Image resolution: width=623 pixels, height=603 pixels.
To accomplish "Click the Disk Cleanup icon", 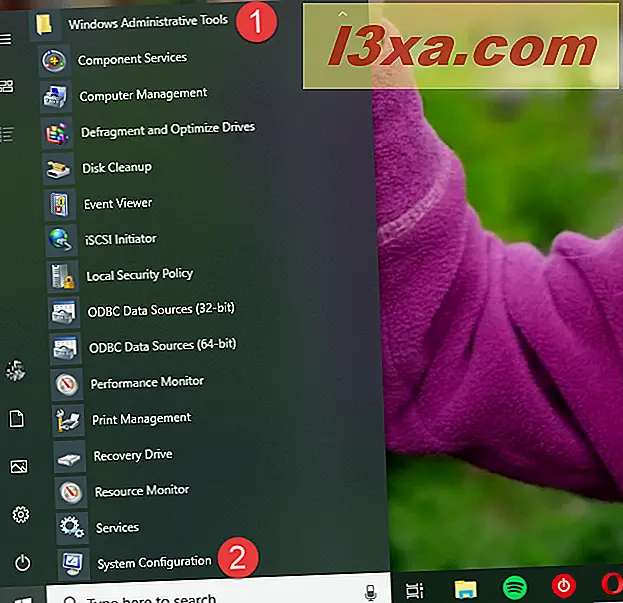I will click(x=58, y=169).
